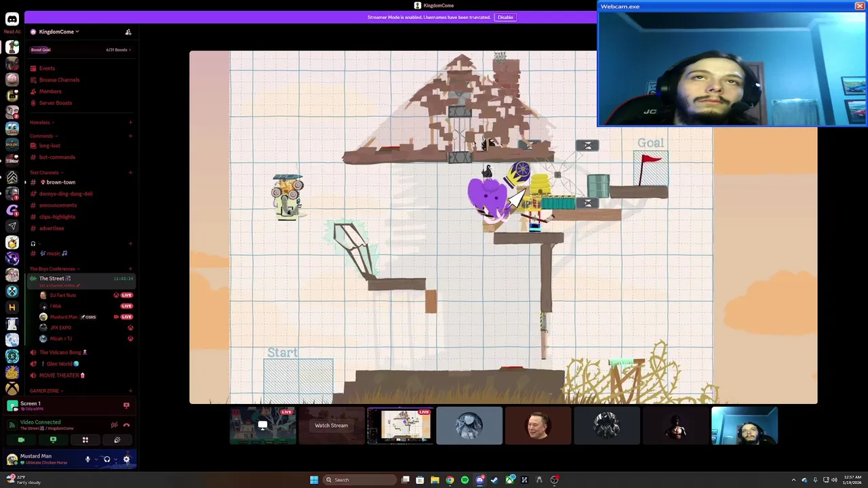Image resolution: width=868 pixels, height=488 pixels.
Task: Open microphone input options dropdown arrow
Action: (x=95, y=460)
